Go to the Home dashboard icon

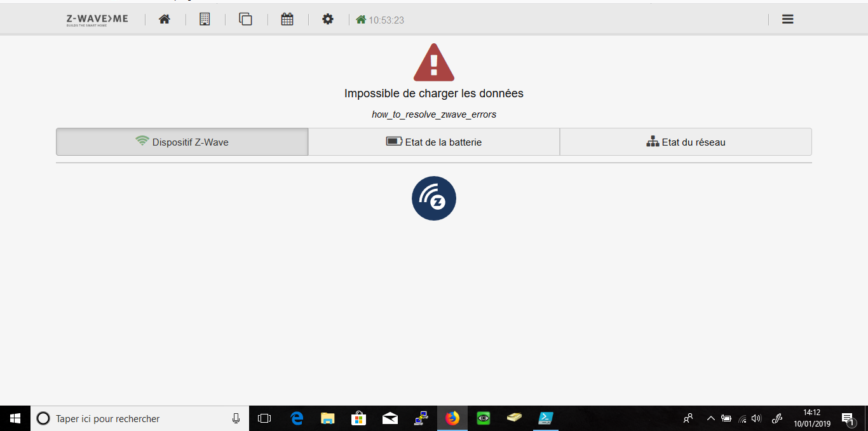165,19
